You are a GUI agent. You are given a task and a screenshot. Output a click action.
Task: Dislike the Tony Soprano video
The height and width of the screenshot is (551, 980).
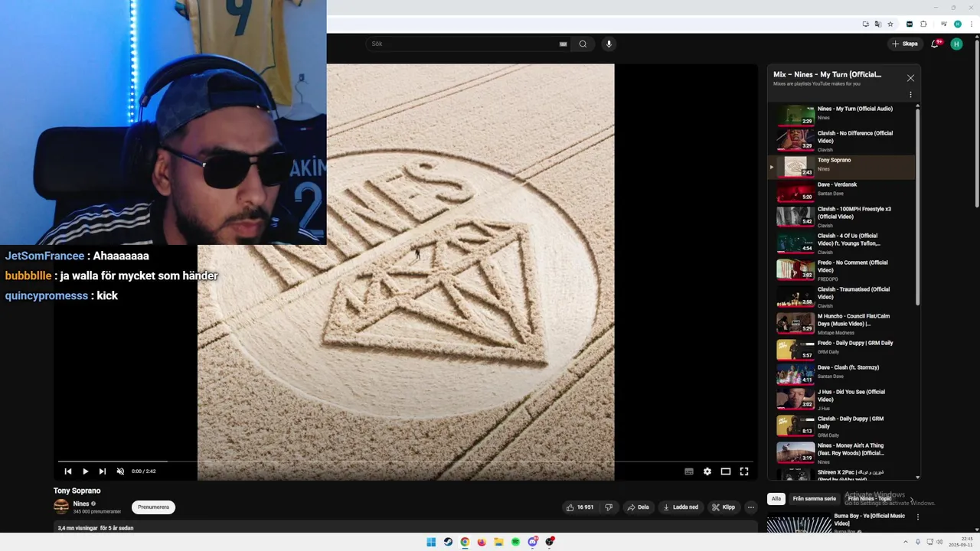[x=609, y=507]
